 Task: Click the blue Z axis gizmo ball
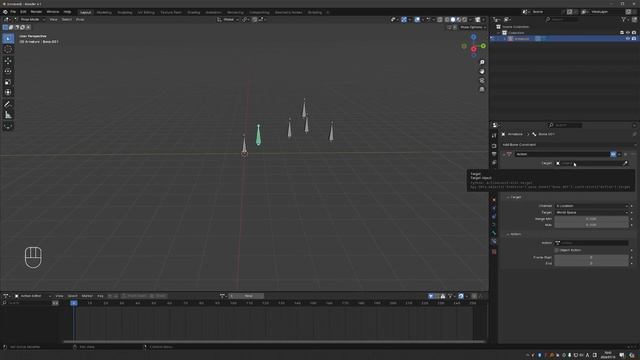click(x=473, y=37)
